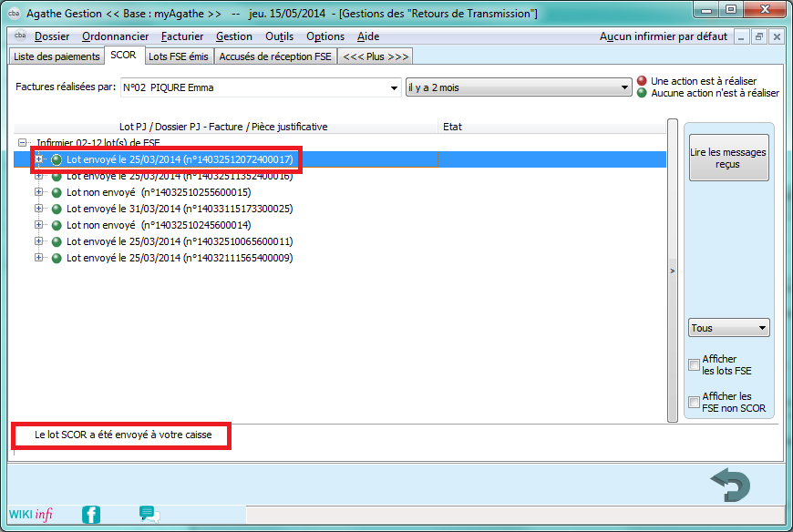This screenshot has height=532, width=793.
Task: Open the "Factures réalisées par" nurse dropdown
Action: coord(261,87)
